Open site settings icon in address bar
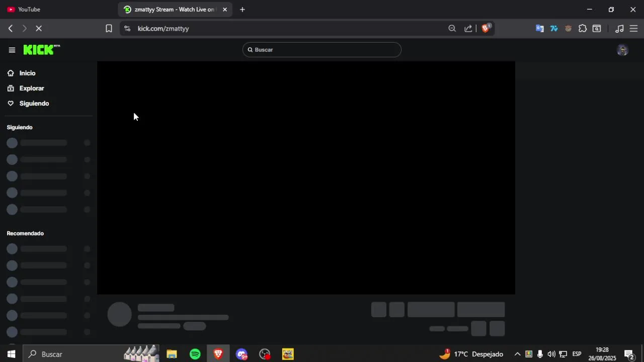This screenshot has width=644, height=362. (127, 29)
